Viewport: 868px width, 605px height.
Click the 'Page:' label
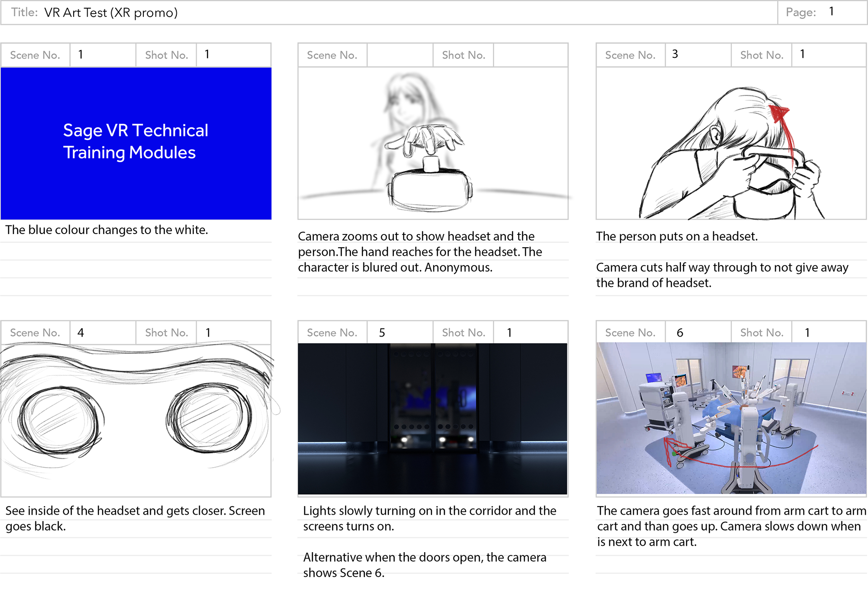801,12
